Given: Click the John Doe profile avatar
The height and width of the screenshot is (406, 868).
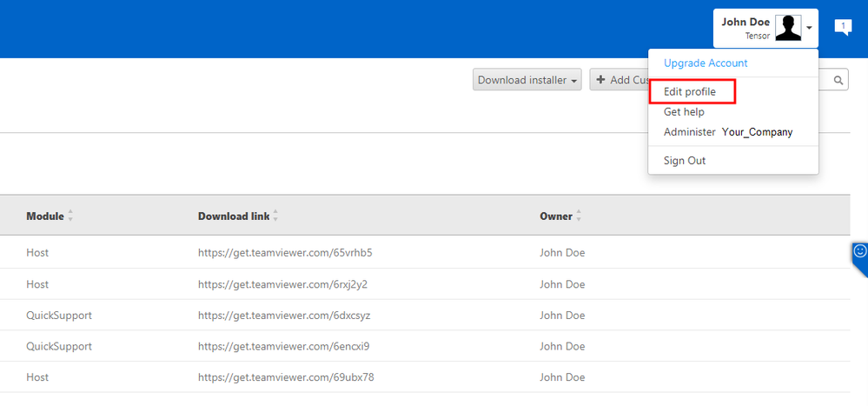Looking at the screenshot, I should tap(788, 28).
